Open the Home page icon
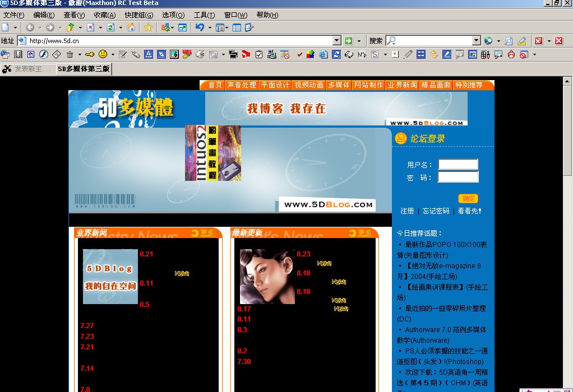Screen dimensions: 573x392 (131, 27)
